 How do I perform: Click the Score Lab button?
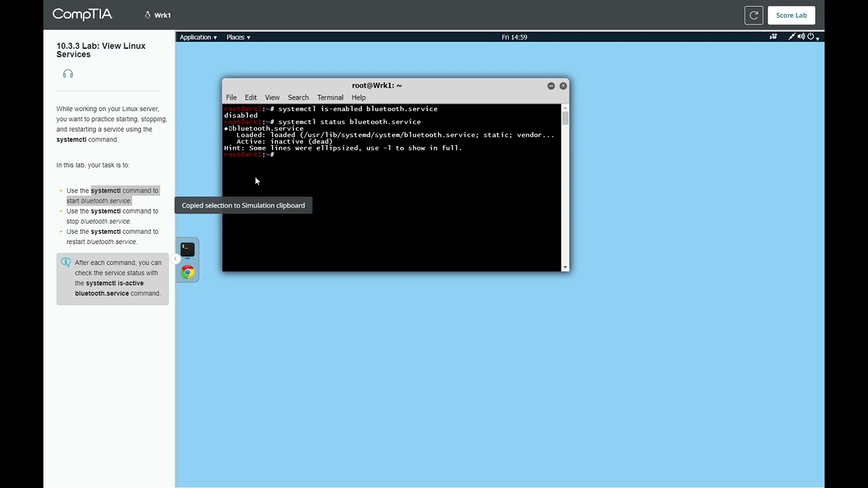click(791, 15)
